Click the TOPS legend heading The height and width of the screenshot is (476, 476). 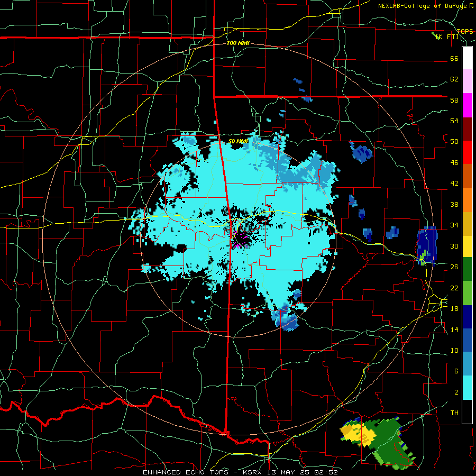465,32
